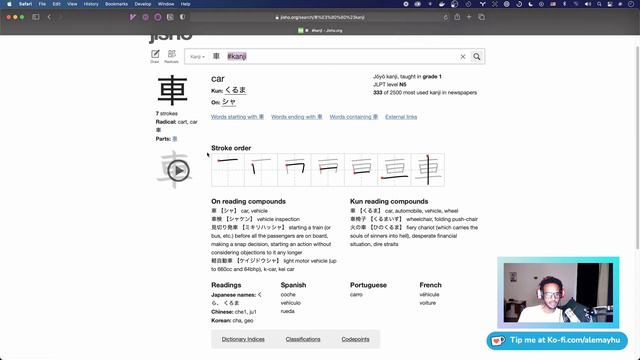Image resolution: width=640 pixels, height=360 pixels.
Task: Click the page vertical scrollbar
Action: pyautogui.click(x=637, y=147)
